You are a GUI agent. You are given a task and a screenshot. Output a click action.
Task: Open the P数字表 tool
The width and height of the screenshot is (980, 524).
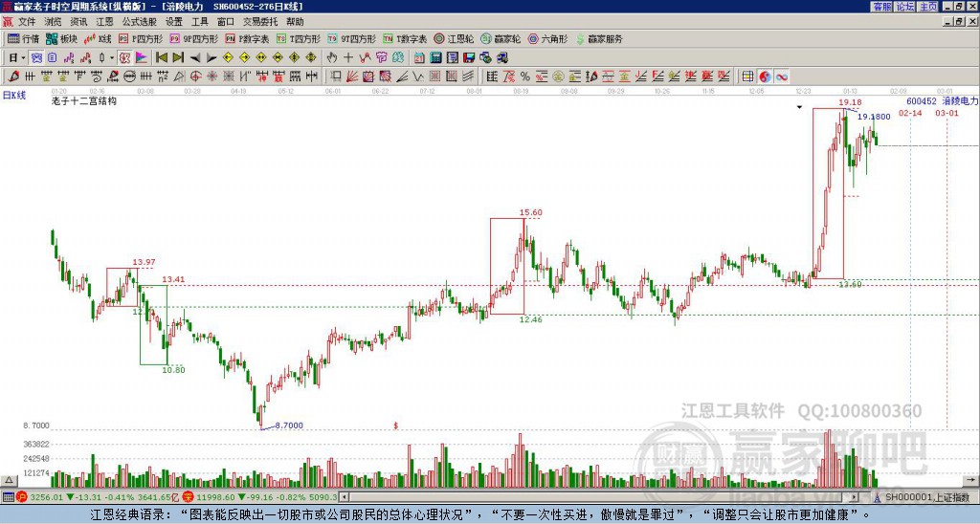coord(248,38)
